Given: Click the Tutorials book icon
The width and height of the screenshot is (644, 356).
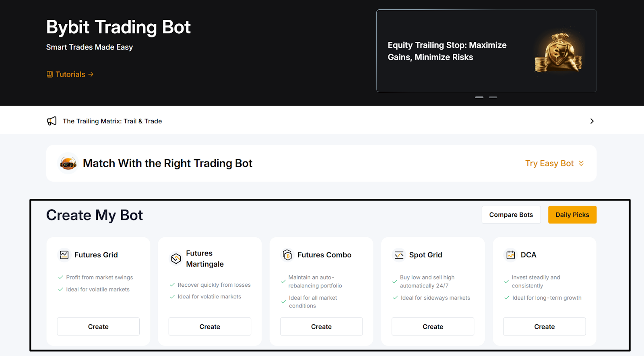Looking at the screenshot, I should [x=50, y=75].
